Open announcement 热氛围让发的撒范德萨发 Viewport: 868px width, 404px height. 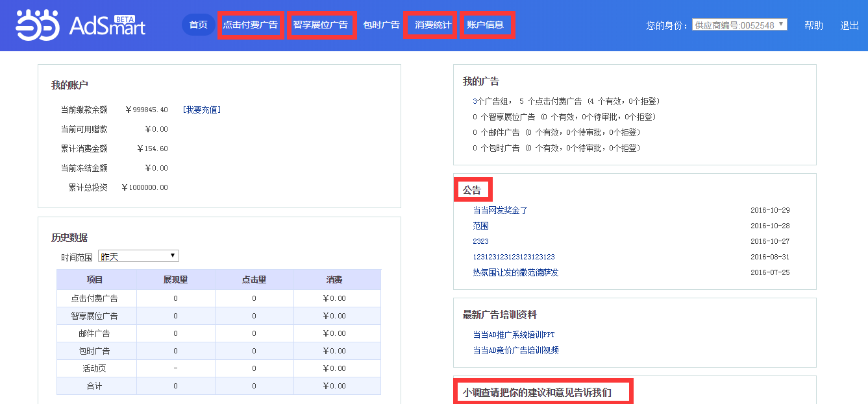pyautogui.click(x=515, y=272)
